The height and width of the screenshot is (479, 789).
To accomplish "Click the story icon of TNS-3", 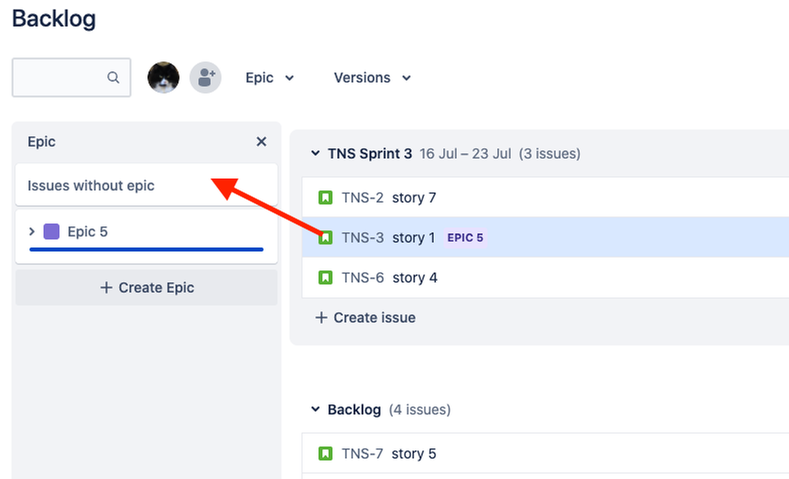I will (326, 237).
